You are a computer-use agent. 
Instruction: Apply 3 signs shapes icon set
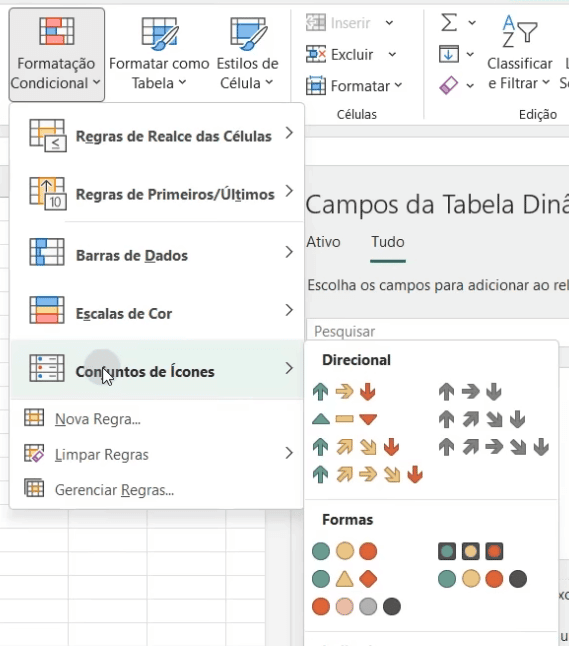tap(344, 579)
